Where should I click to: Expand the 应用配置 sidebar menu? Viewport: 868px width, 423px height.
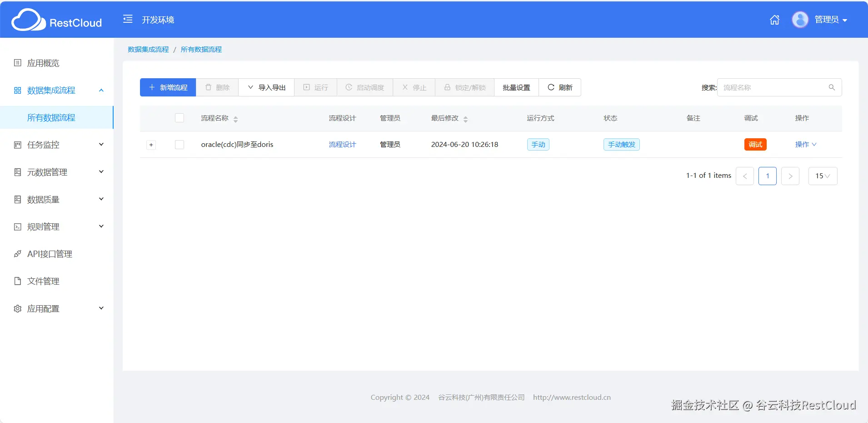coord(57,308)
